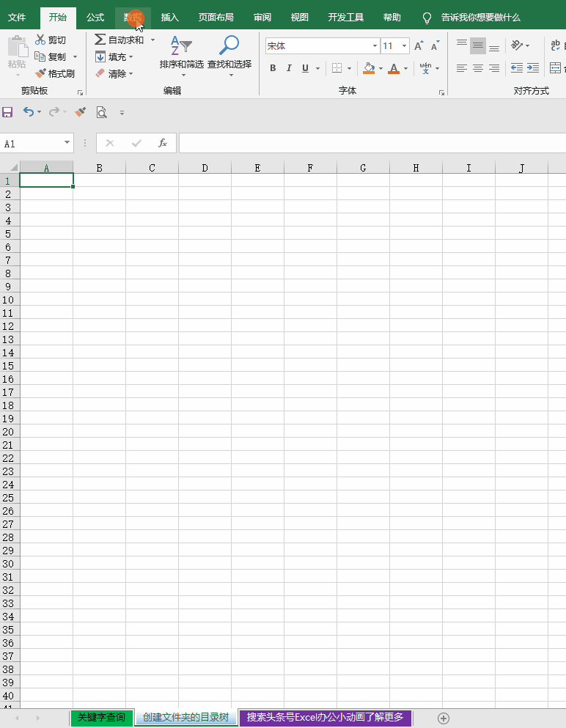Click into the formula bar input

pos(372,143)
